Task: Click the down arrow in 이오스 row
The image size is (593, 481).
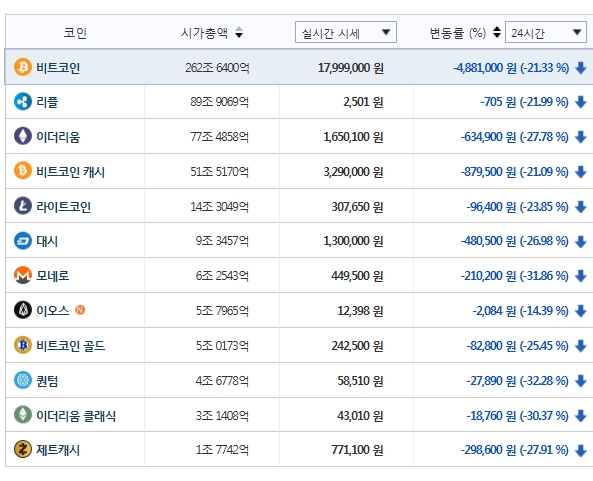Action: click(581, 311)
